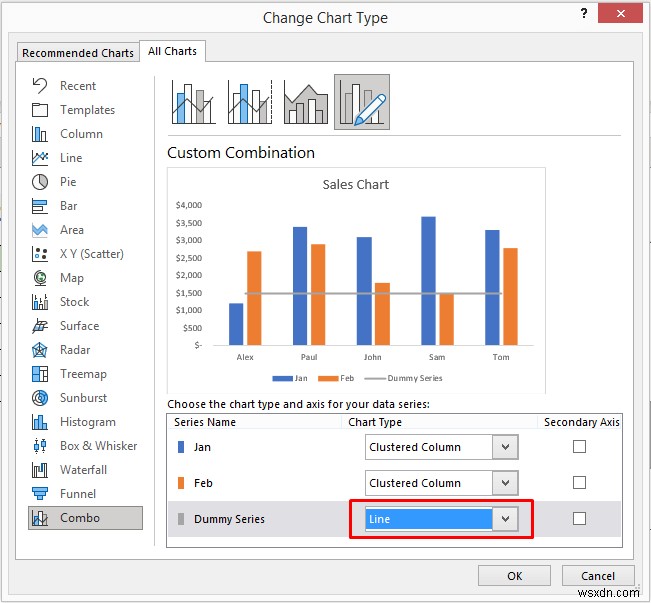
Task: Switch to the All Charts tab
Action: [172, 51]
